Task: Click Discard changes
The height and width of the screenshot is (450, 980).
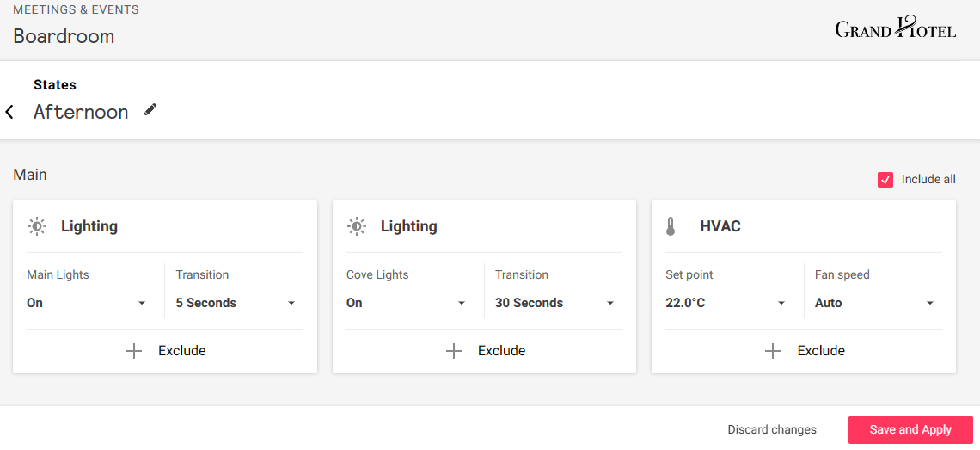Action: click(772, 430)
